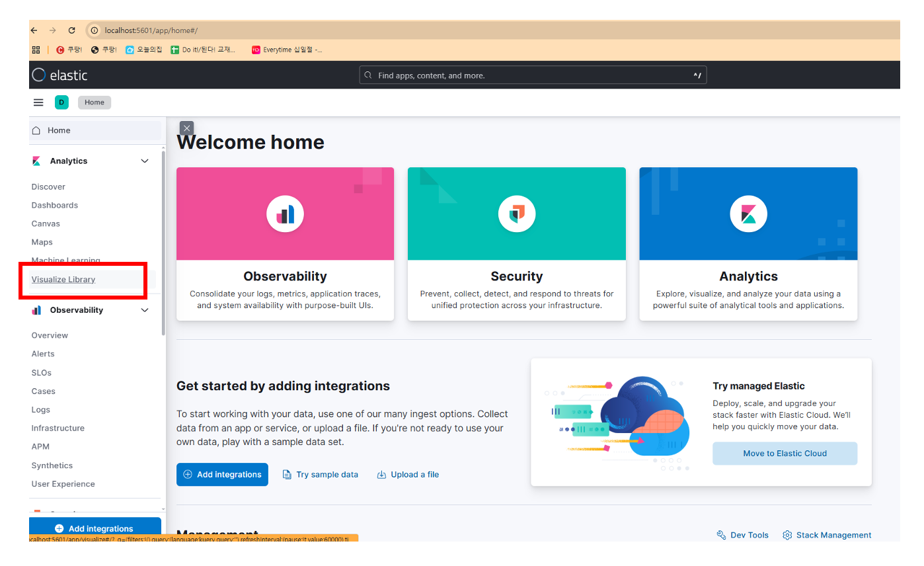The image size is (924, 566).
Task: Open the Do it! bookmark
Action: coord(203,50)
